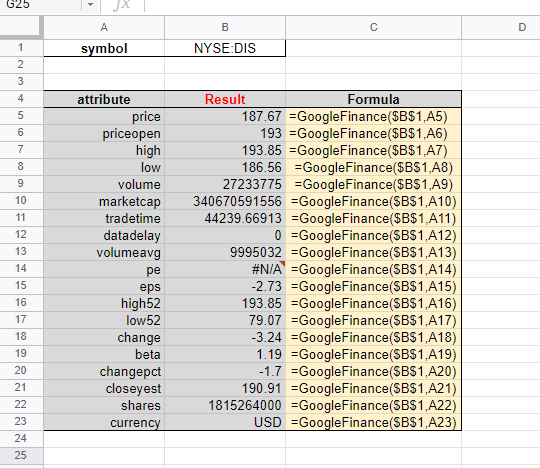Screen dimensions: 540x468
Task: Click the name box showing G25
Action: tap(41, 6)
